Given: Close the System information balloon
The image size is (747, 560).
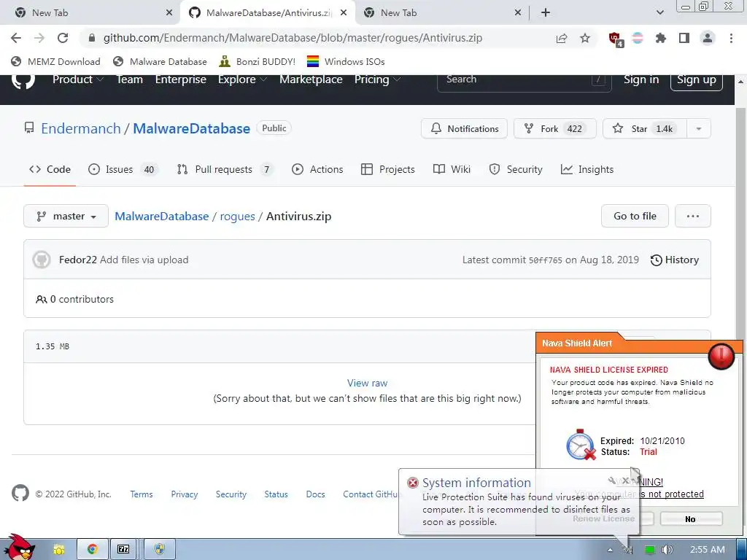Looking at the screenshot, I should coord(625,481).
